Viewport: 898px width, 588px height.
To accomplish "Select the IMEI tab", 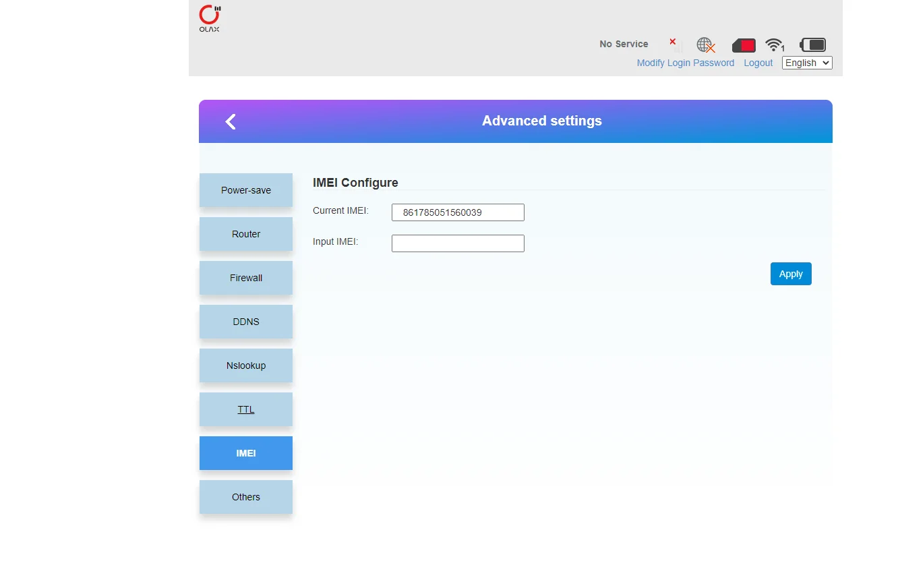I will [x=246, y=453].
